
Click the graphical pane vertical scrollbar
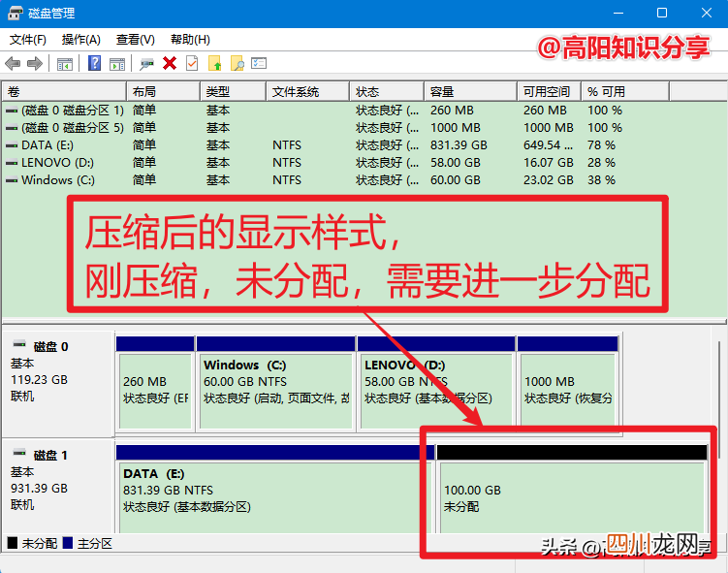point(719,399)
